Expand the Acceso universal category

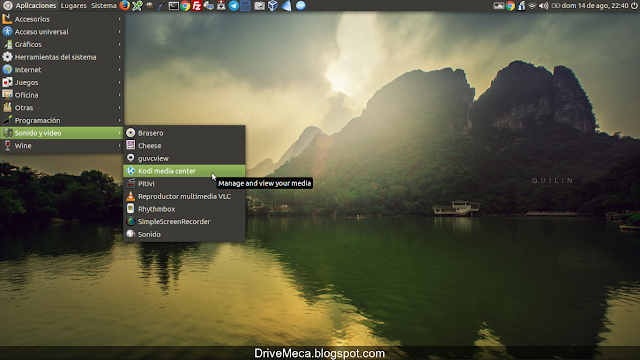click(x=62, y=32)
